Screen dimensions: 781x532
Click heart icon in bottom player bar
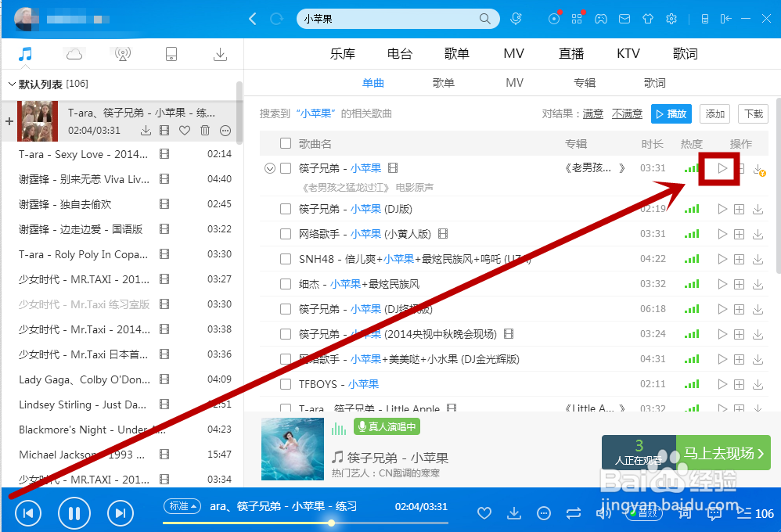(484, 512)
